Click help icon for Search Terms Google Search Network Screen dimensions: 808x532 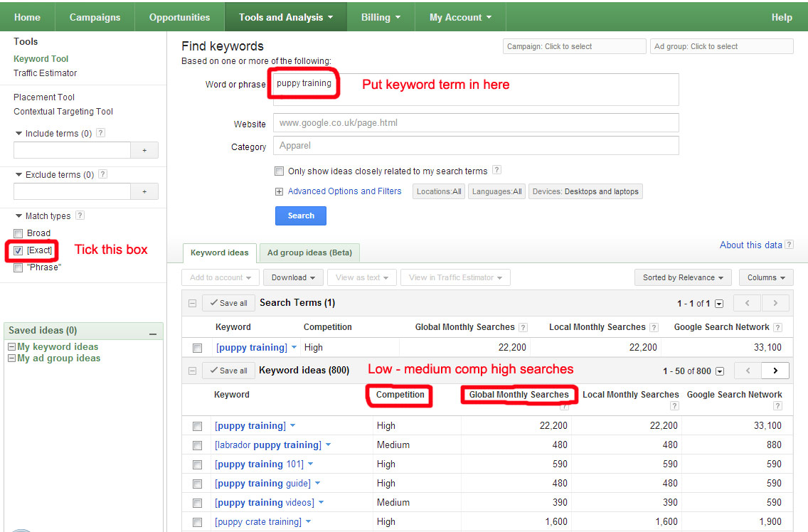[778, 327]
